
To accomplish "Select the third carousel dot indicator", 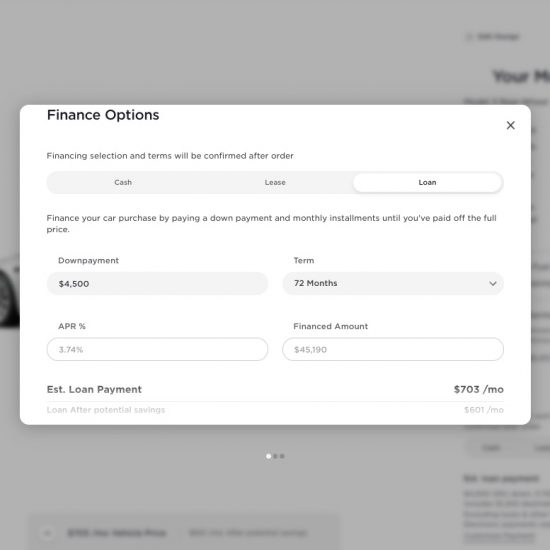I will [282, 456].
